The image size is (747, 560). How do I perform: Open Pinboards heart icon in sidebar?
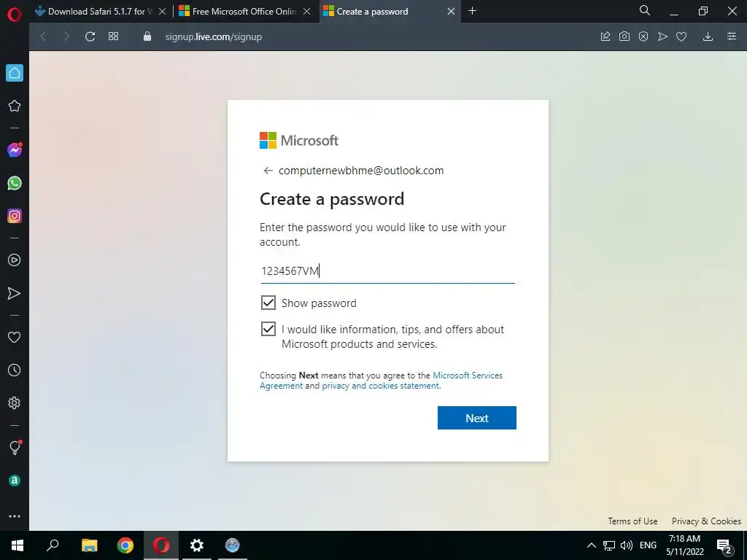[15, 337]
